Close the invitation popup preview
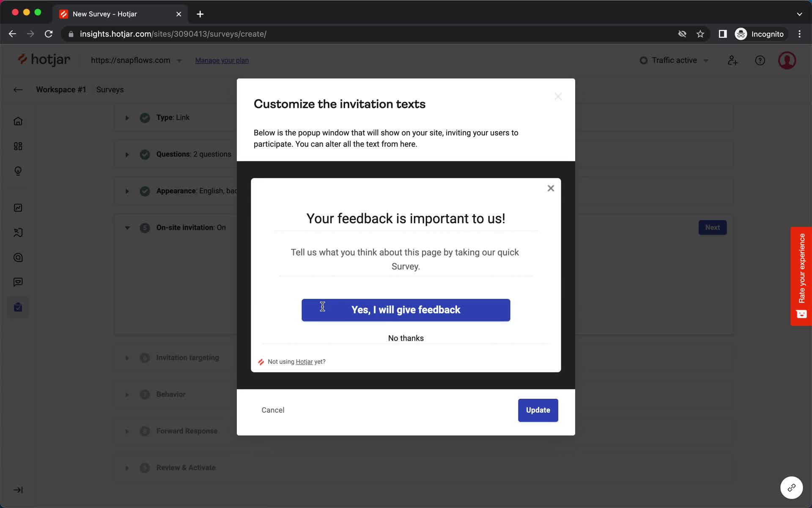The height and width of the screenshot is (508, 812). pos(551,188)
